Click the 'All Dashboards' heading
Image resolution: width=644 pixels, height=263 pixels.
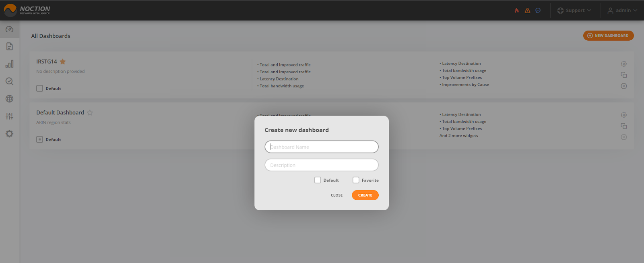[x=51, y=36]
